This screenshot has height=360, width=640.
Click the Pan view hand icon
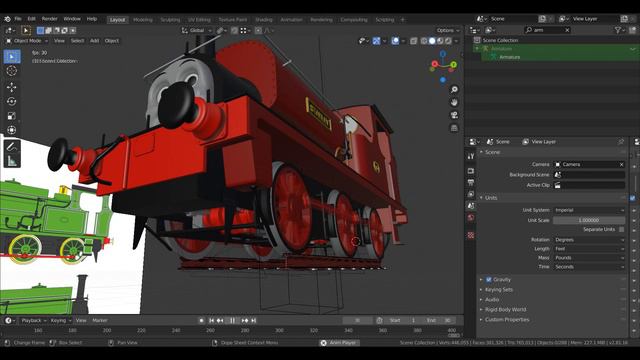pos(454,102)
